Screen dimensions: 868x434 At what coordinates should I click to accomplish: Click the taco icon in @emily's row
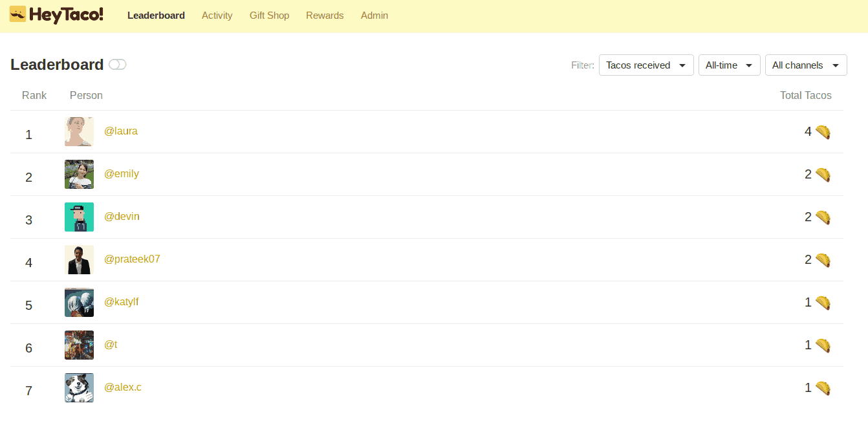tap(823, 175)
